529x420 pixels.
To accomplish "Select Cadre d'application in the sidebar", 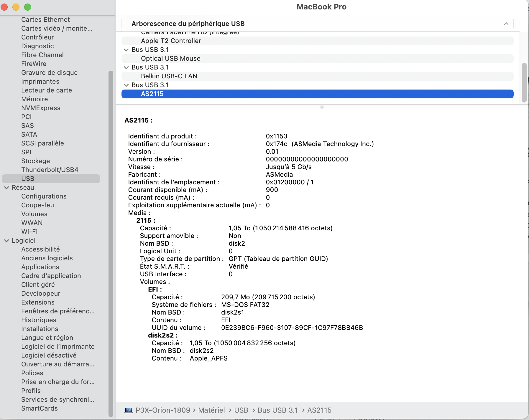I will tap(51, 276).
